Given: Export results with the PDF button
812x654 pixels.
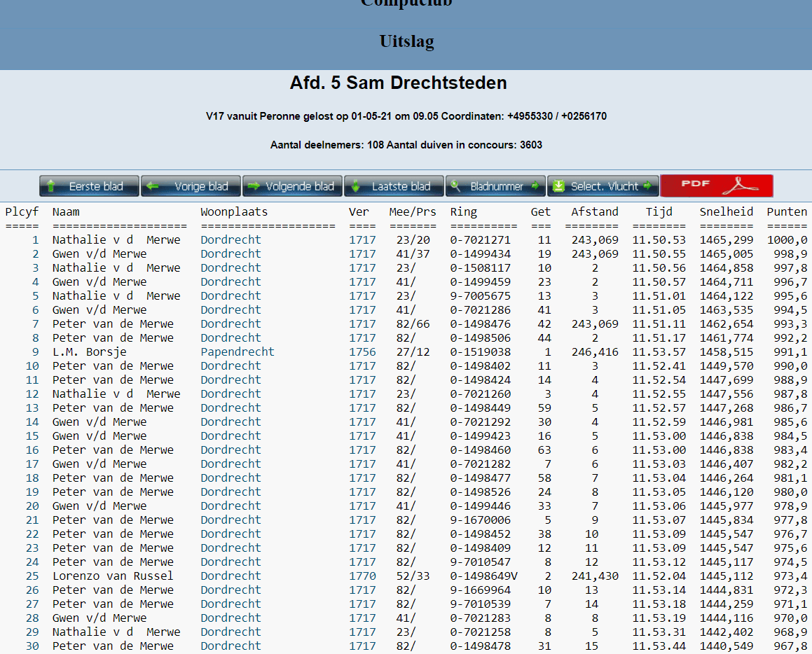Looking at the screenshot, I should tap(716, 186).
